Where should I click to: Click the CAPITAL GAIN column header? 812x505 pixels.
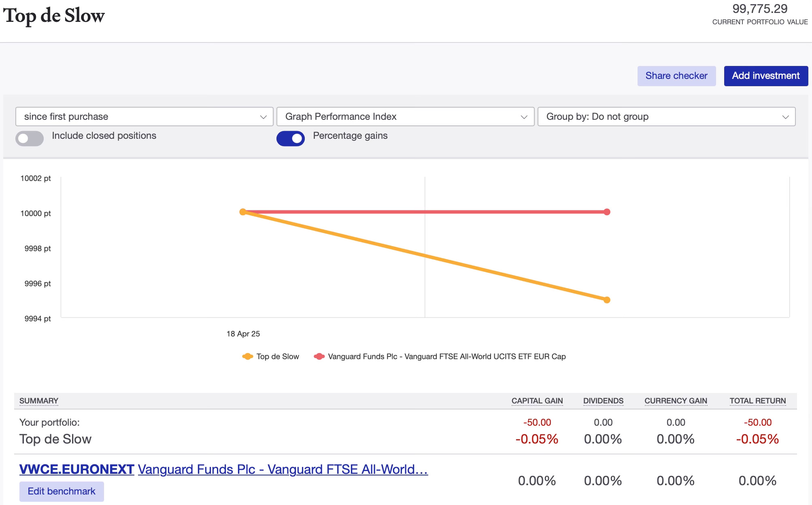click(x=537, y=401)
